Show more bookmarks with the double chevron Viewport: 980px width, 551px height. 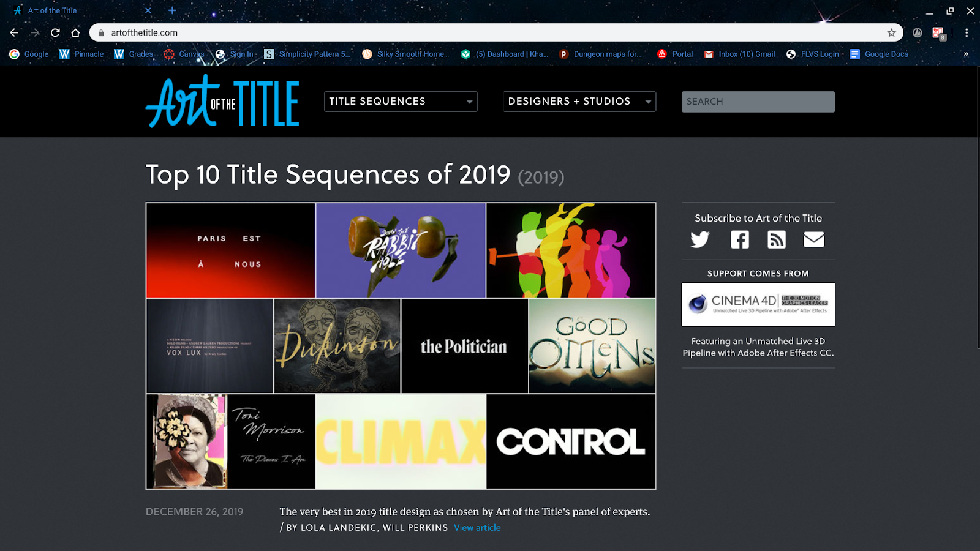[966, 54]
